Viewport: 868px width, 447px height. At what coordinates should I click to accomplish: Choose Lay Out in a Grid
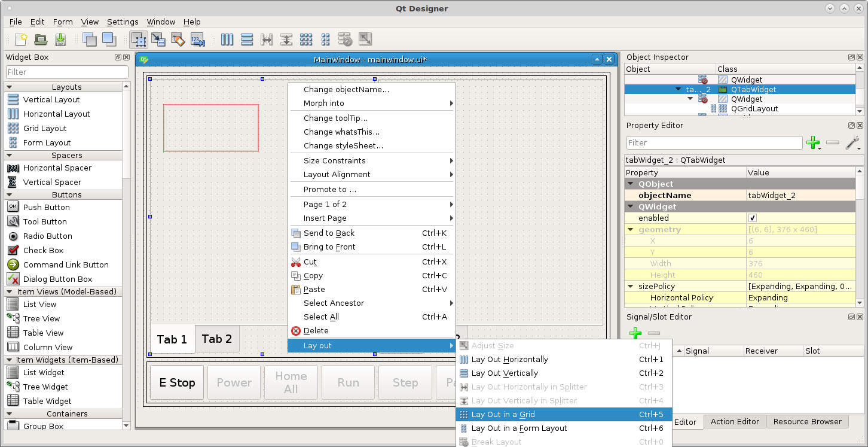[564, 414]
